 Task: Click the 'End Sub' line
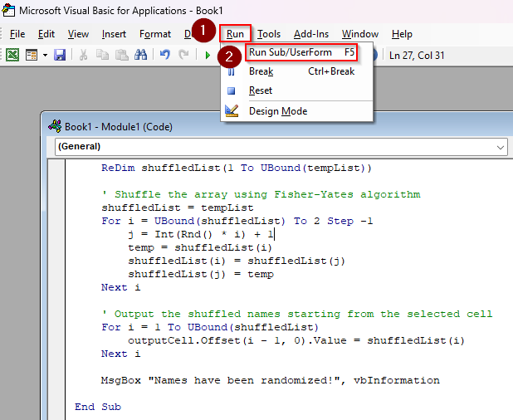pos(98,407)
